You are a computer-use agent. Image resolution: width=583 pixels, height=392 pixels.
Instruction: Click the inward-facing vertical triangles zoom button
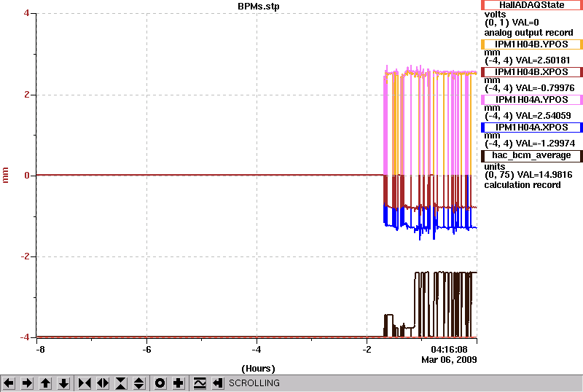tap(121, 383)
